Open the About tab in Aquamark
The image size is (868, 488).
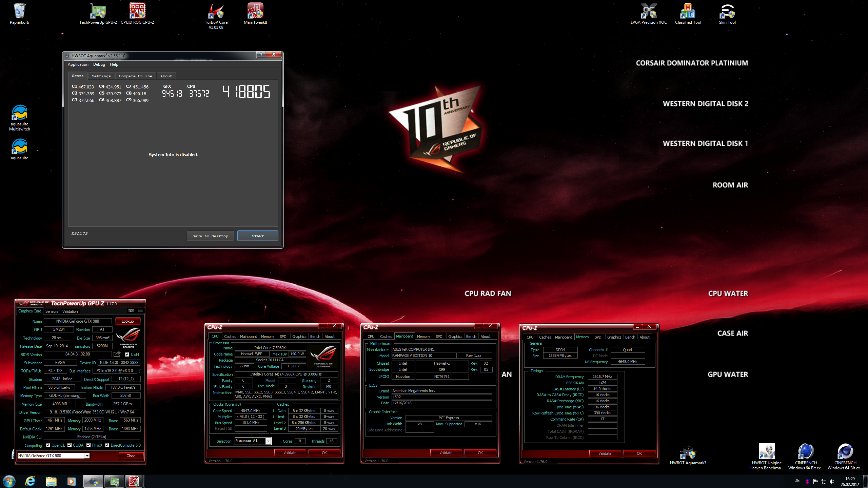166,76
